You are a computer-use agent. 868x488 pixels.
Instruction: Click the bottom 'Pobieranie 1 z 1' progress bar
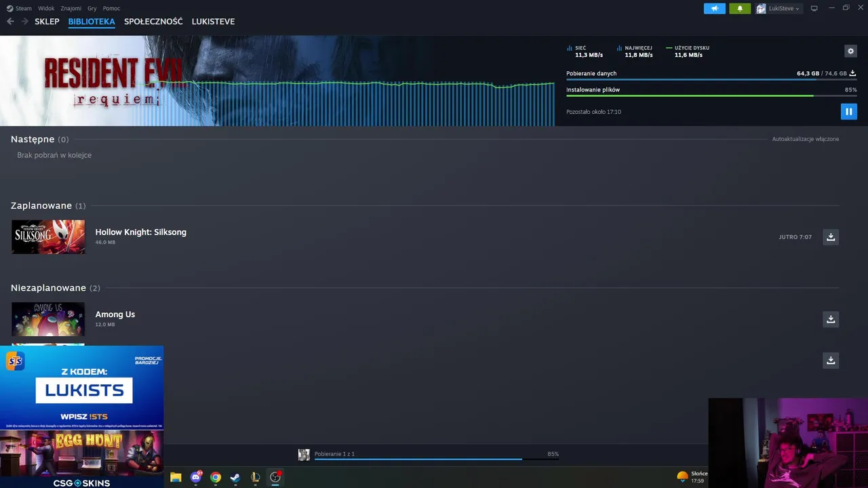coord(437,459)
